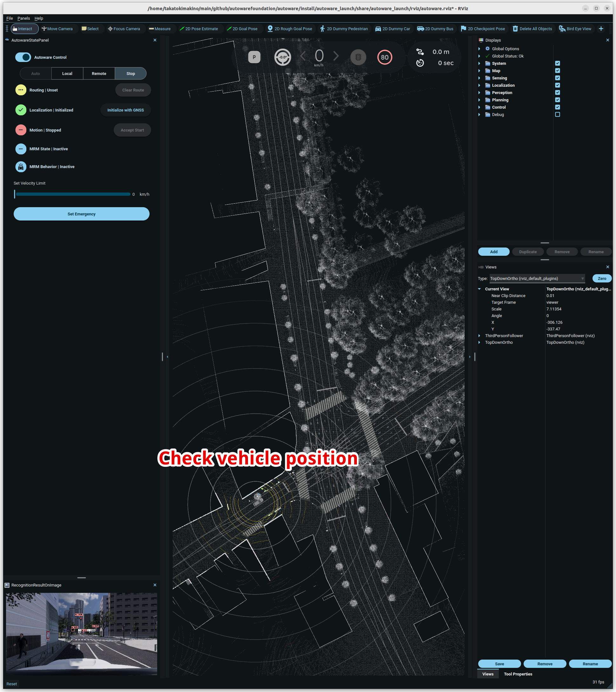The height and width of the screenshot is (692, 616).
Task: Expand the ThirdPersonFollower view entry
Action: 479,336
